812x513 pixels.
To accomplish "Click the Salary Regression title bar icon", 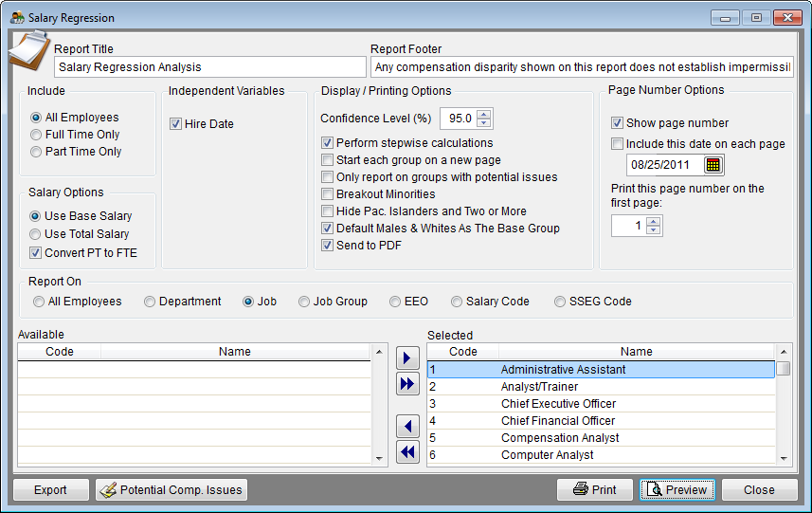I will (x=17, y=18).
